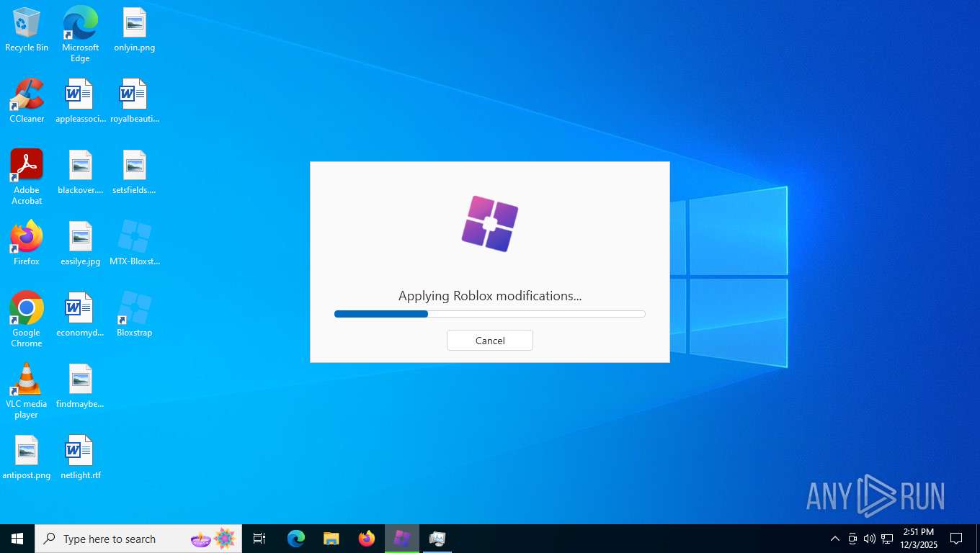Click the taskbar search box
980x553 pixels.
click(138, 539)
